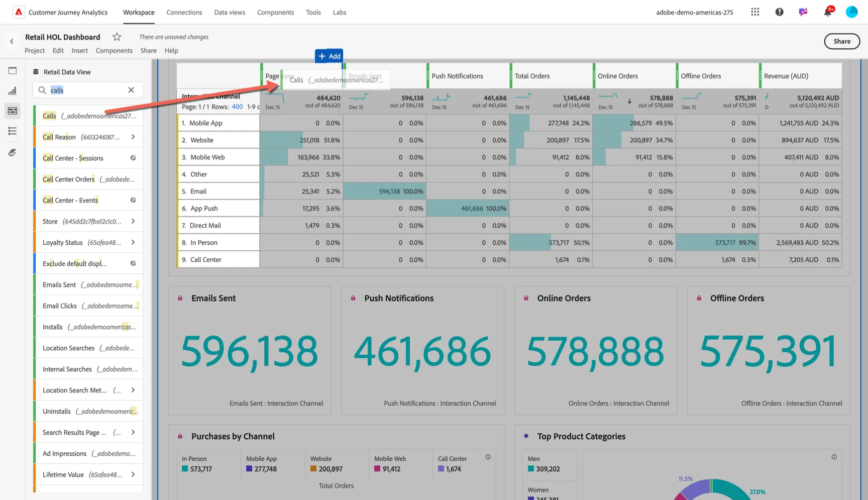Switch to the Connections tab
Image resolution: width=868 pixels, height=500 pixels.
point(184,12)
